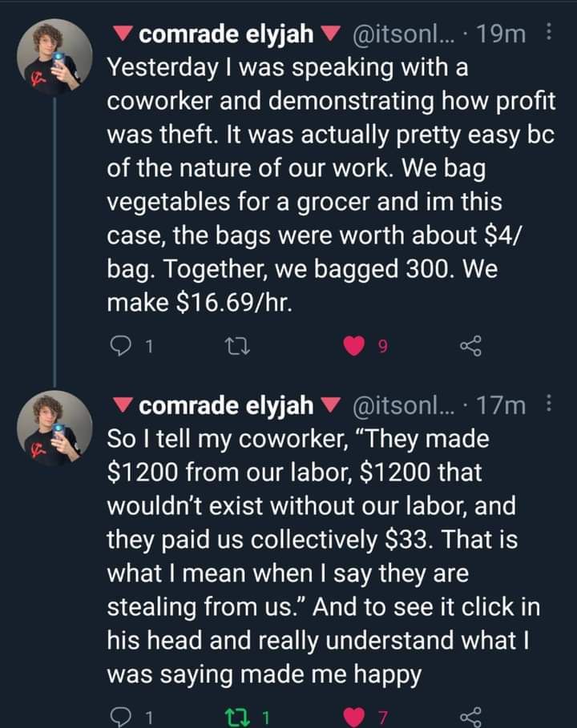Open more options on the 19m tweet
This screenshot has width=577, height=728.
[x=548, y=34]
